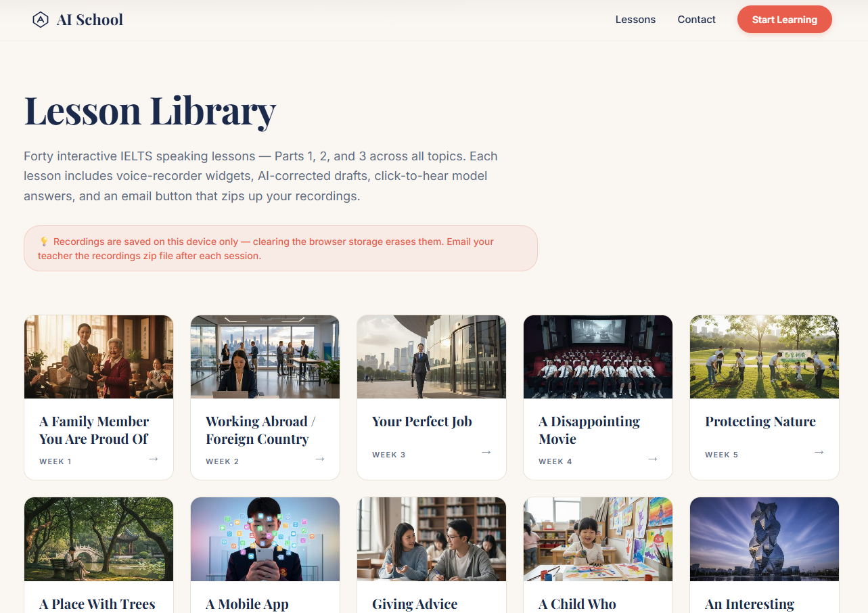This screenshot has width=868, height=613.
Task: Click the WEEK 2 label
Action: click(x=223, y=461)
